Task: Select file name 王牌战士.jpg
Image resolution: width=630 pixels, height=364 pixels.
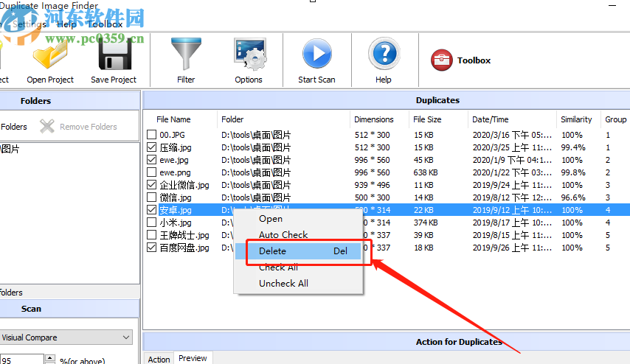Action: tap(184, 235)
